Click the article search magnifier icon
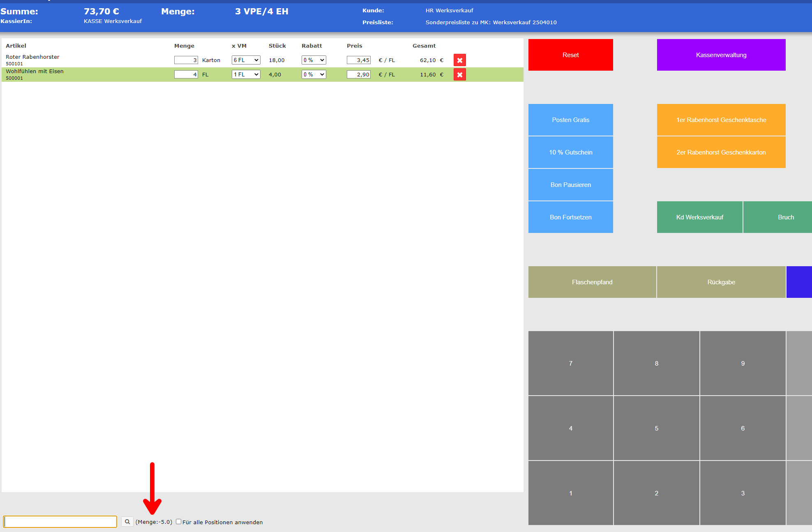The height and width of the screenshot is (532, 812). pyautogui.click(x=127, y=522)
